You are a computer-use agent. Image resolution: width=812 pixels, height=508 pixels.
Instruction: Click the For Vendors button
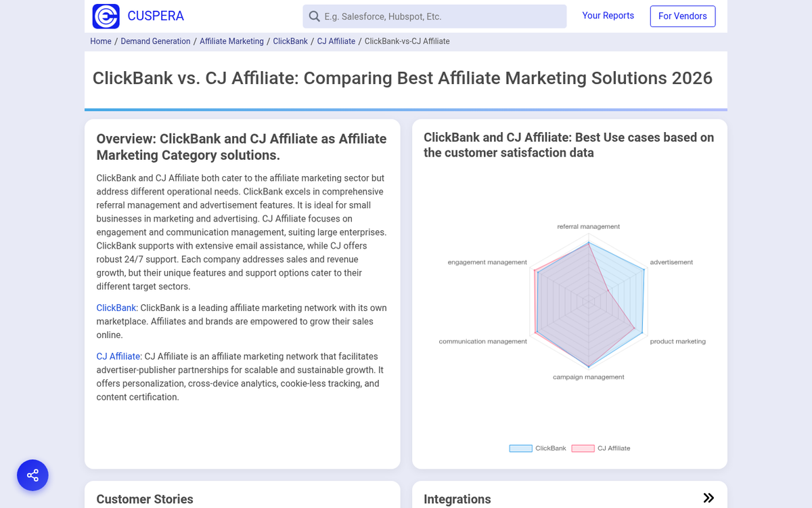coord(682,16)
